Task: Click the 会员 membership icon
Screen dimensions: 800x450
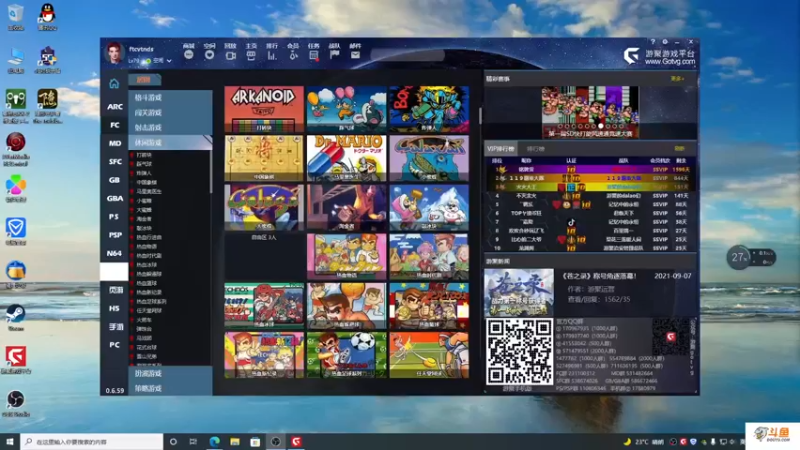Action: click(293, 55)
